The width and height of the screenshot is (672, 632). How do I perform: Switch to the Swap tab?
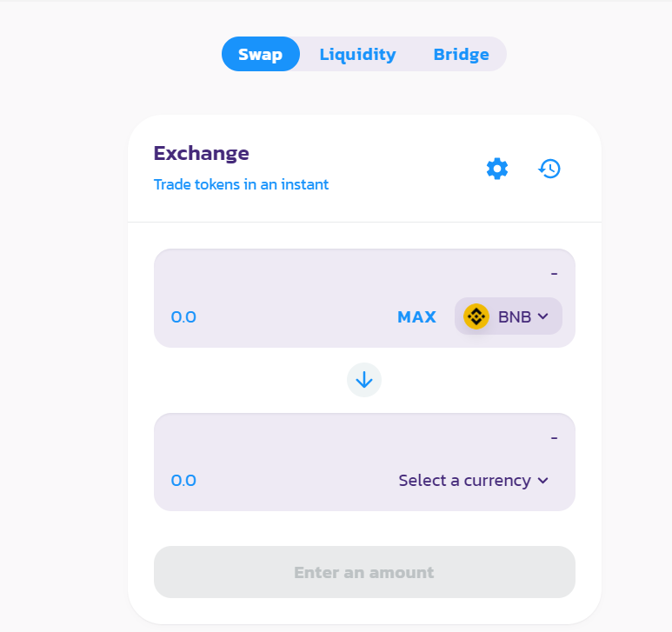pos(261,54)
